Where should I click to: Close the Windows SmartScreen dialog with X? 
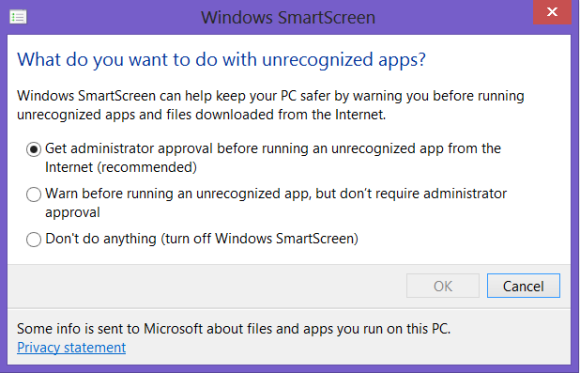[552, 12]
